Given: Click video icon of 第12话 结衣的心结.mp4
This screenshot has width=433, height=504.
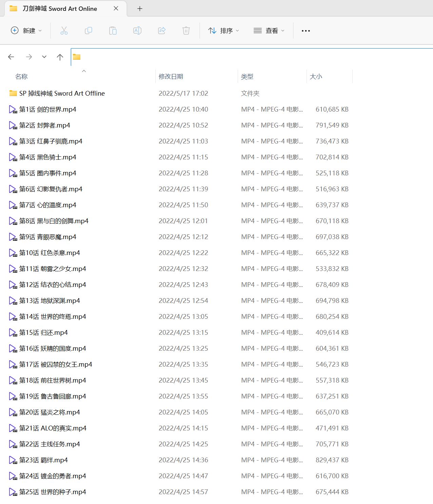Looking at the screenshot, I should tap(13, 285).
